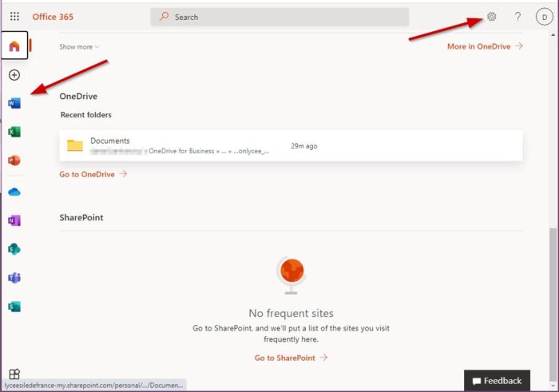The height and width of the screenshot is (392, 559).
Task: Follow the More in OneDrive link
Action: point(485,46)
